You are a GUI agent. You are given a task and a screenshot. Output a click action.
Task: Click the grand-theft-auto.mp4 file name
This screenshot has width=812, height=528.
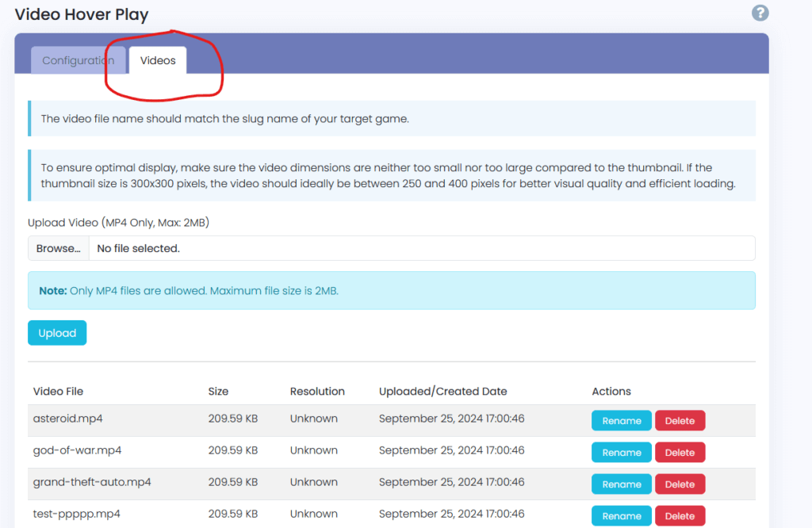click(92, 482)
